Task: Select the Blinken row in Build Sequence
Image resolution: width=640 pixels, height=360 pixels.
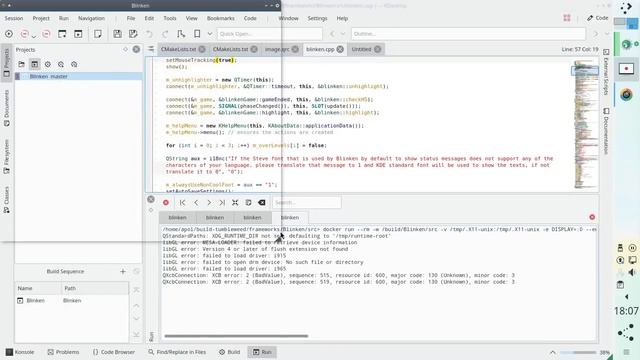Action: 72,300
